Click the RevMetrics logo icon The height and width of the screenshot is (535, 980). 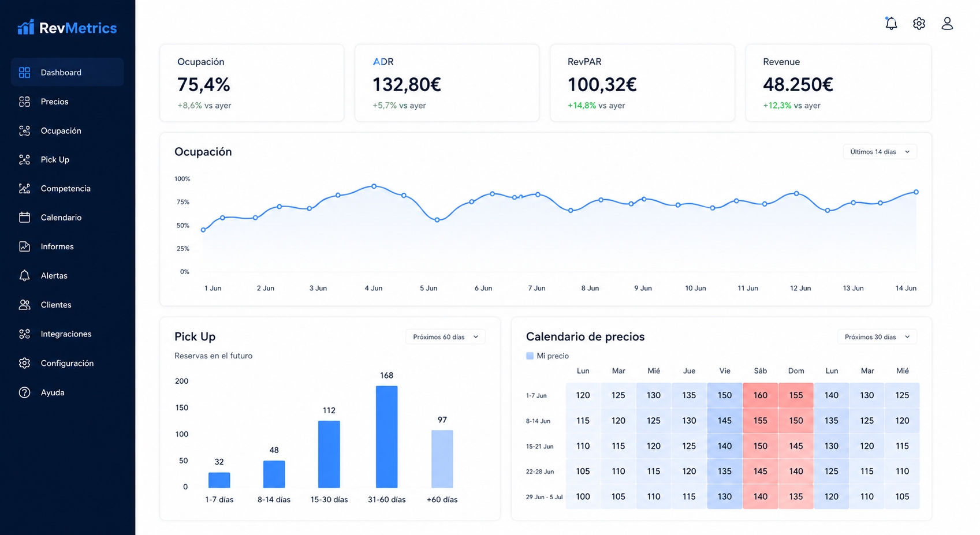(x=25, y=27)
